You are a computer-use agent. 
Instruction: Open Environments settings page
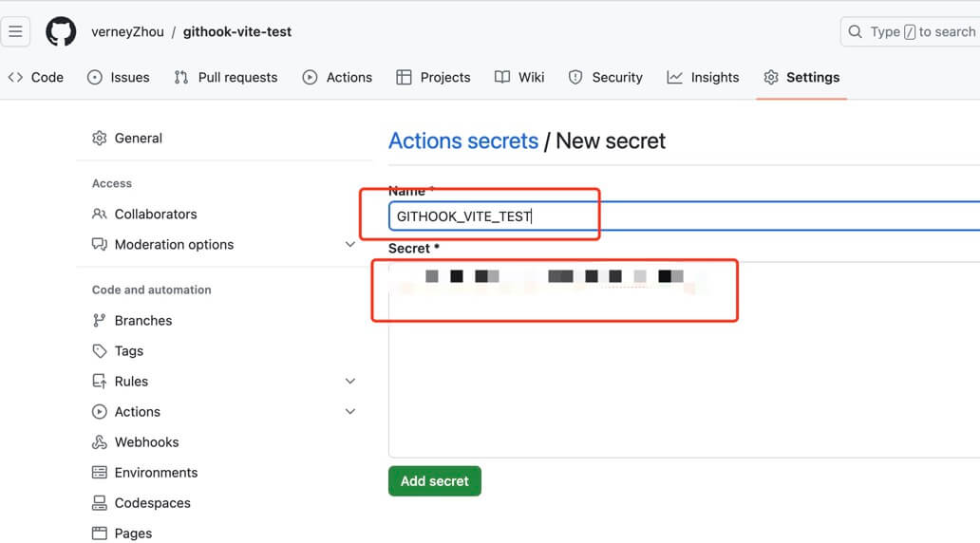(x=156, y=473)
